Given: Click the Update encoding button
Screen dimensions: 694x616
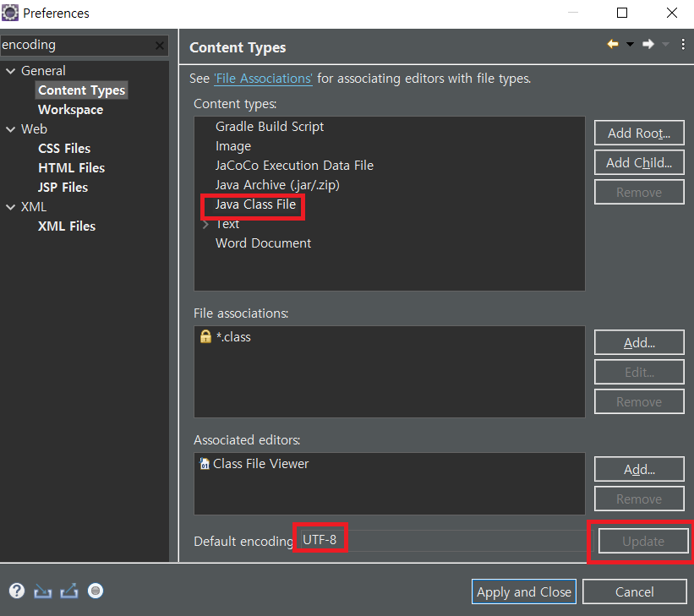Looking at the screenshot, I should click(643, 541).
